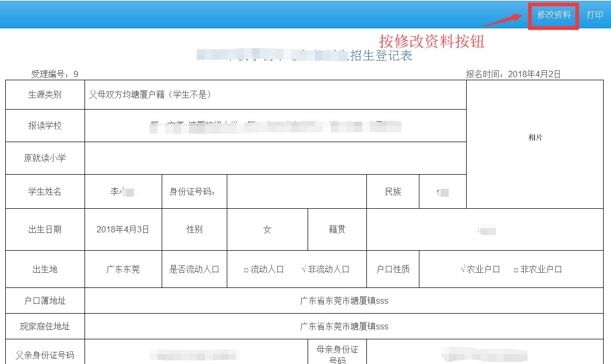Click the 修改资料 button
The image size is (611, 364).
(553, 15)
